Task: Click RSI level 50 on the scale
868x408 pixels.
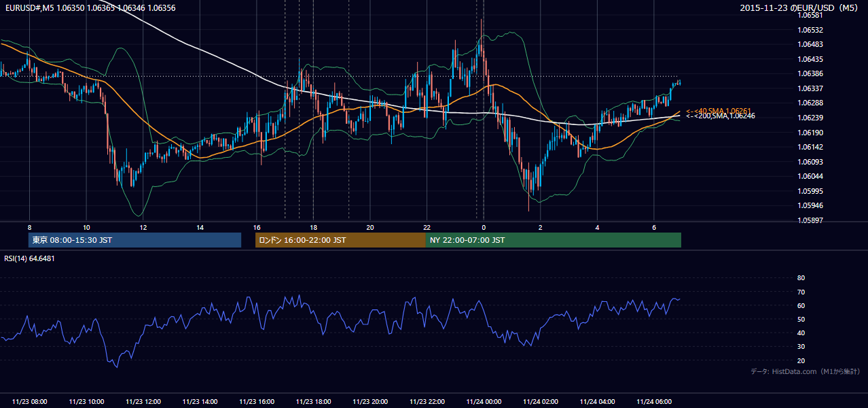Action: pyautogui.click(x=801, y=319)
